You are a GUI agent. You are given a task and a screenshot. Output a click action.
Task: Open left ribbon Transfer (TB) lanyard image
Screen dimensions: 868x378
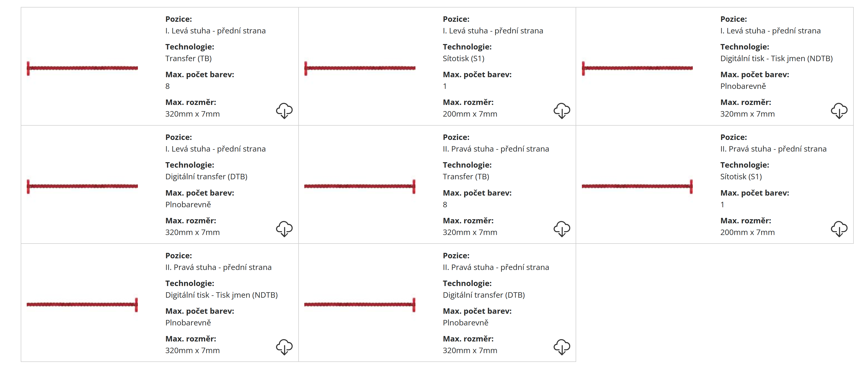click(82, 68)
